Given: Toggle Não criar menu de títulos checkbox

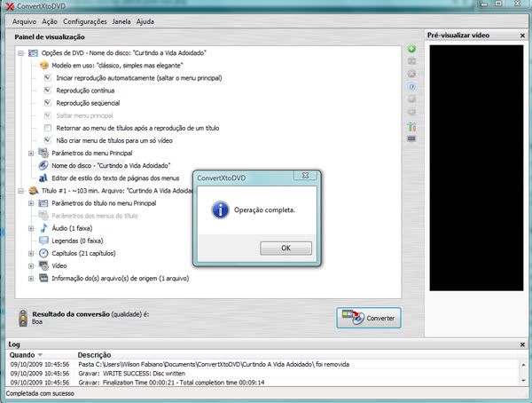Looking at the screenshot, I should tap(48, 140).
